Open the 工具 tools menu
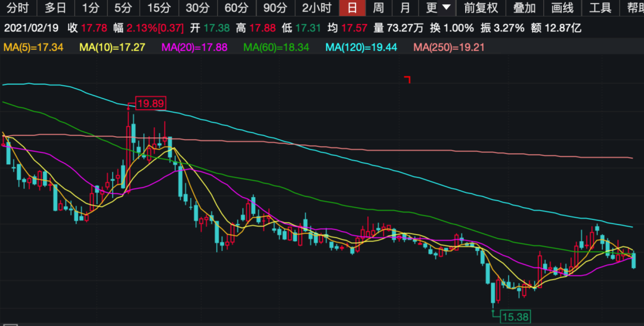 (600, 8)
